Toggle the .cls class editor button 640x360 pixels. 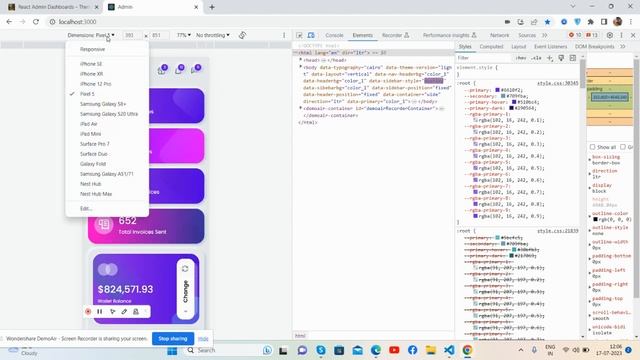click(x=536, y=58)
